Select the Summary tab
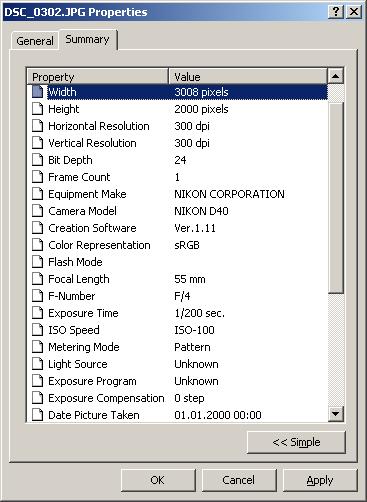Screen dimensions: 367x502 pyautogui.click(x=88, y=39)
